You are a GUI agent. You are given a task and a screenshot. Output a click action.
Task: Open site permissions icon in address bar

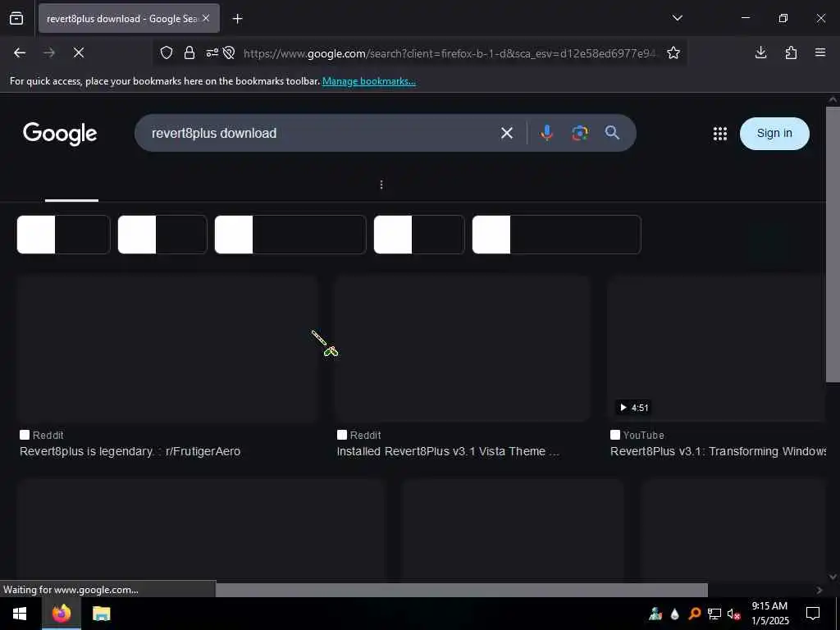pyautogui.click(x=212, y=52)
